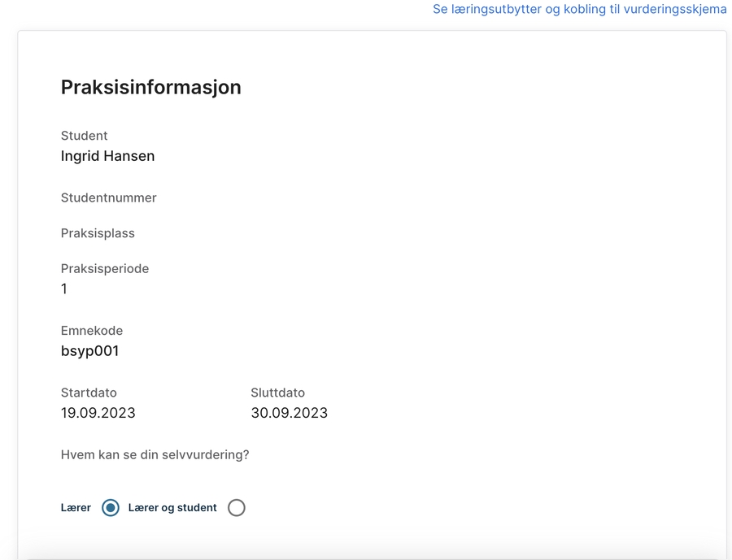
Task: Select the student name Ingrid Hansen
Action: pos(107,156)
